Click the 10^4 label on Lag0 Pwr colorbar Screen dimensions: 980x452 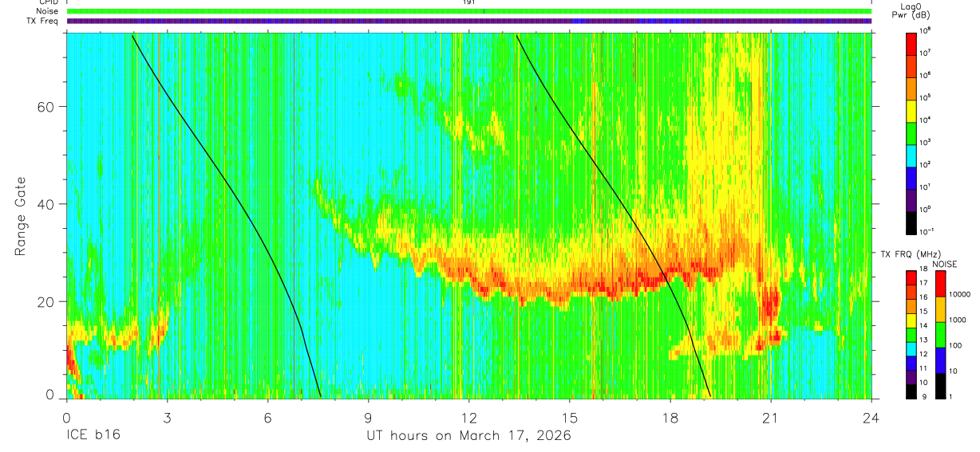[925, 120]
